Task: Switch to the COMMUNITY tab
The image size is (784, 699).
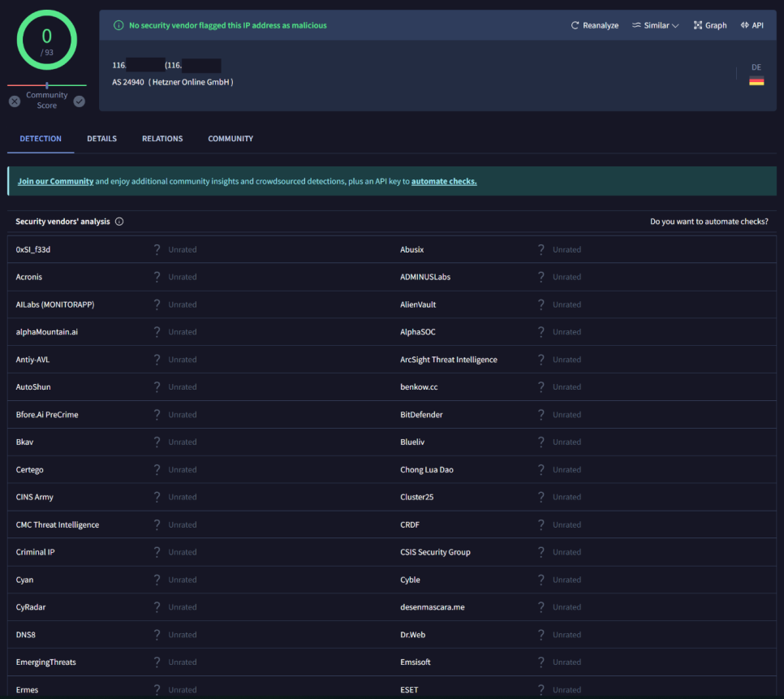Action: tap(230, 139)
